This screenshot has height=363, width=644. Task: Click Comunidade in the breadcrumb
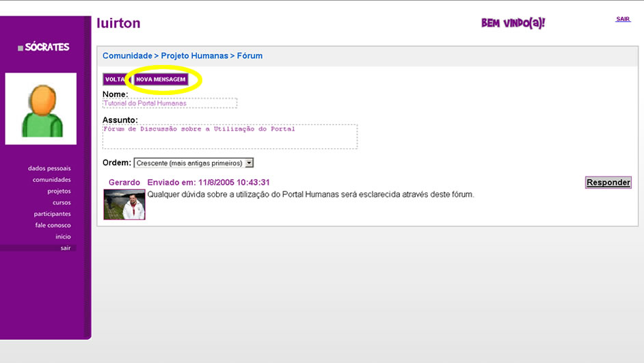pyautogui.click(x=126, y=56)
